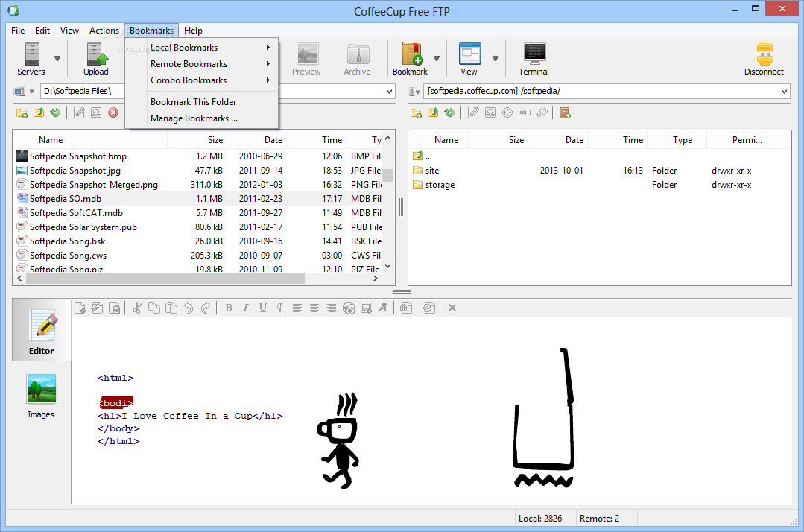Click the Bookmark toolbar icon
This screenshot has width=804, height=532.
pos(411,58)
